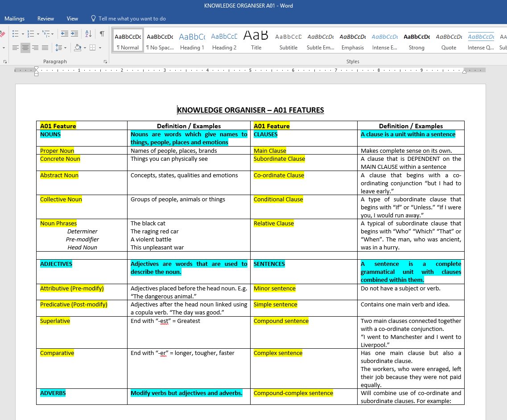Viewport: 507px width, 420px height.
Task: Click the misspelled "-est" word
Action: coord(164,321)
